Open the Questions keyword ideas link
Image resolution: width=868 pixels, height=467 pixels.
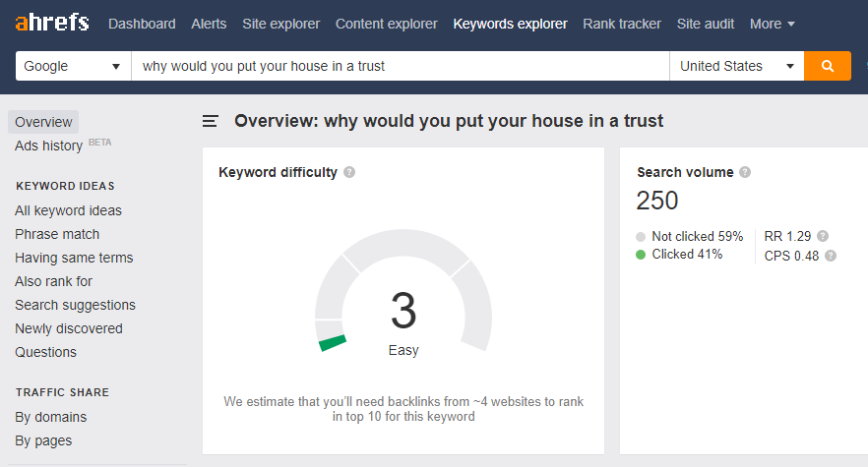click(45, 352)
